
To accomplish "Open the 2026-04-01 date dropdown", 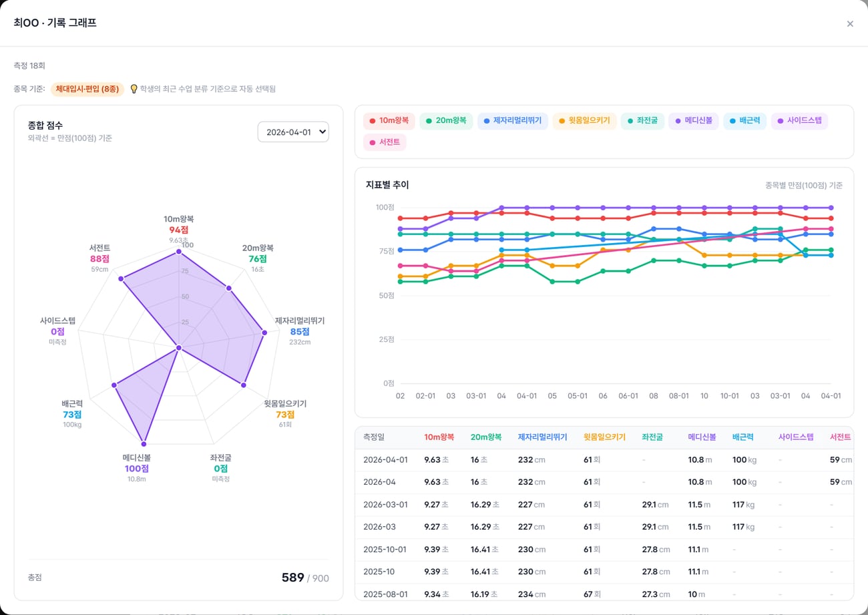I will pos(293,132).
